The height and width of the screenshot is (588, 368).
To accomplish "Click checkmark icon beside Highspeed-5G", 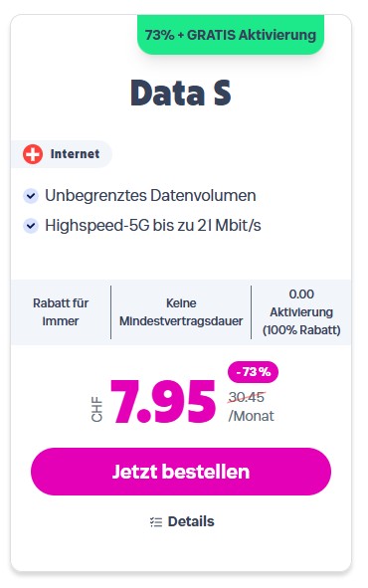I will [31, 226].
